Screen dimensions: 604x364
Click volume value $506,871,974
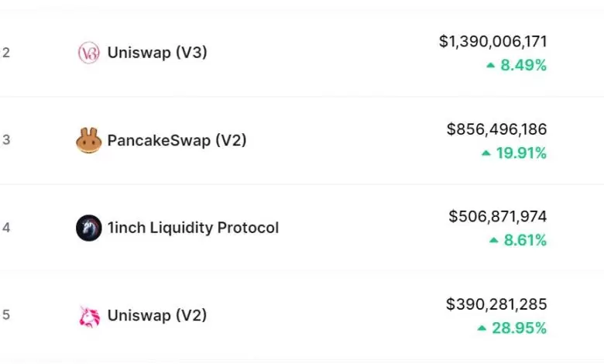[497, 217]
